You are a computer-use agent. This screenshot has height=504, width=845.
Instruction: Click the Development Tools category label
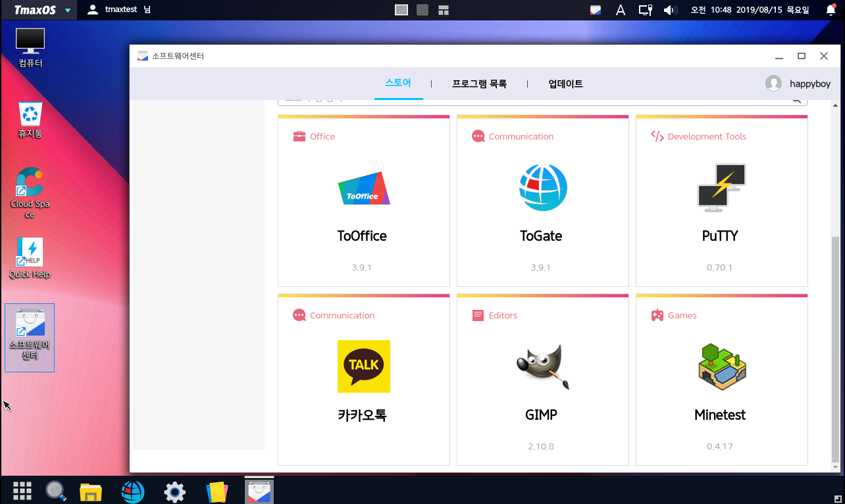point(706,136)
